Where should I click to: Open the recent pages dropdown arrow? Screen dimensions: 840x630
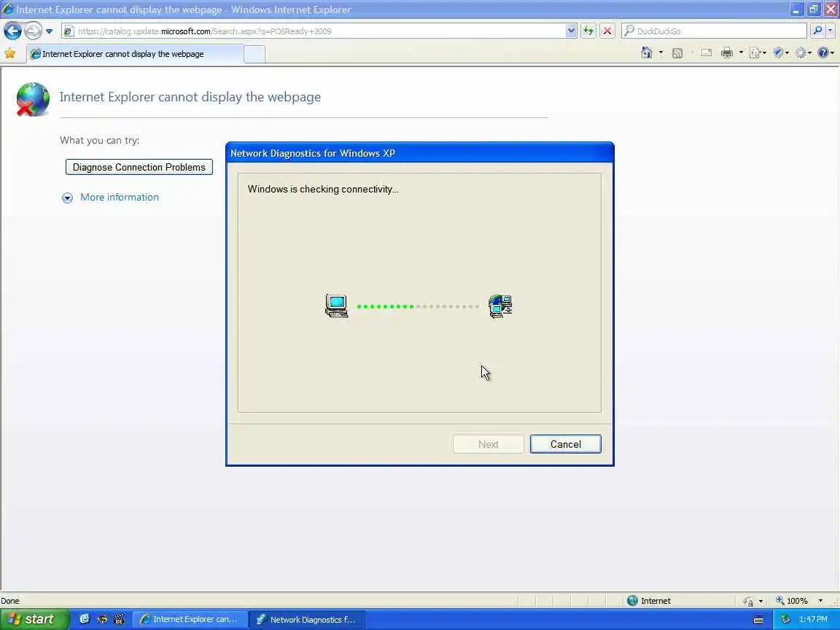tap(50, 31)
